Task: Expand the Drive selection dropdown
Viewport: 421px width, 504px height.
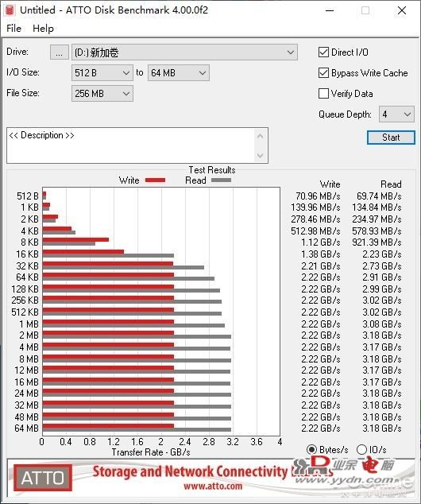Action: [184, 52]
